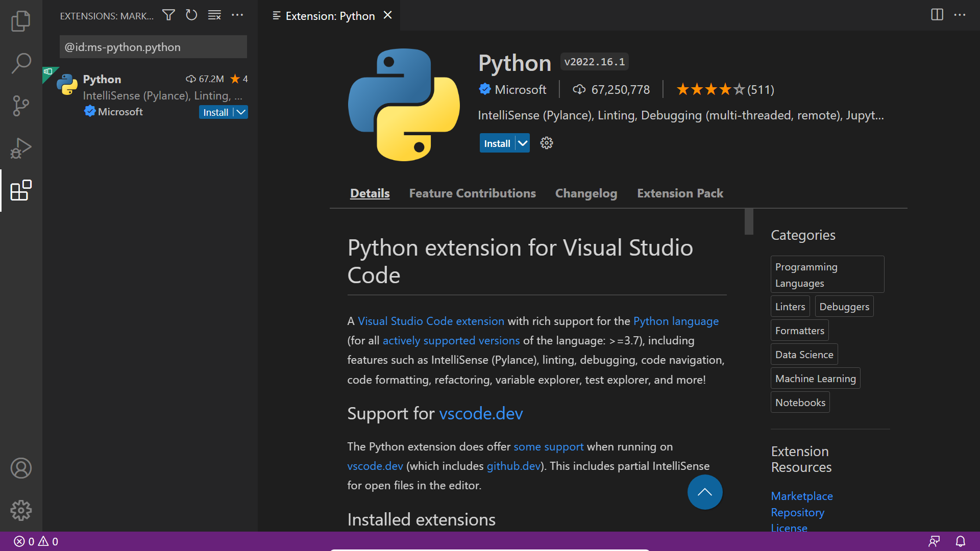Follow the vscode.dev link

(480, 413)
